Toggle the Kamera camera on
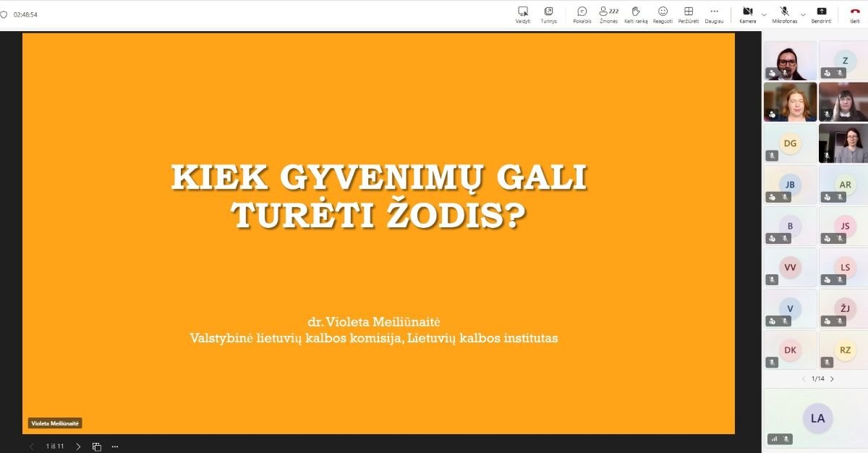Viewport: 868px width, 453px height. tap(747, 14)
